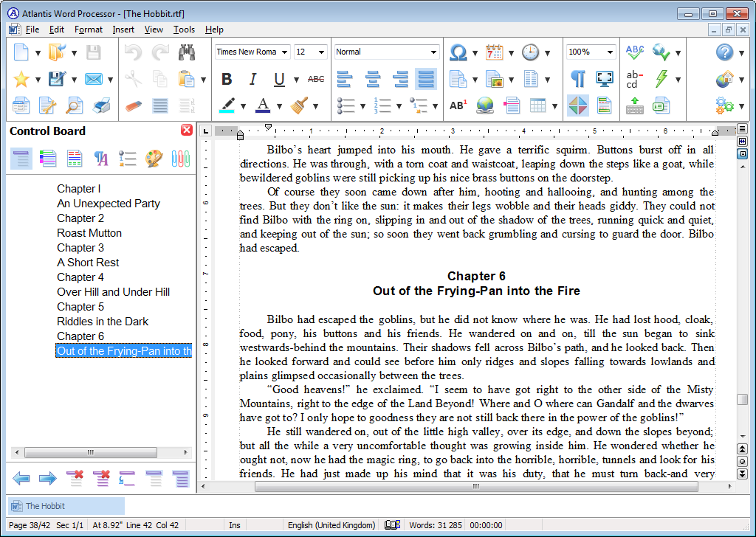
Task: Click the Insert footnote AB1 icon
Action: [458, 105]
